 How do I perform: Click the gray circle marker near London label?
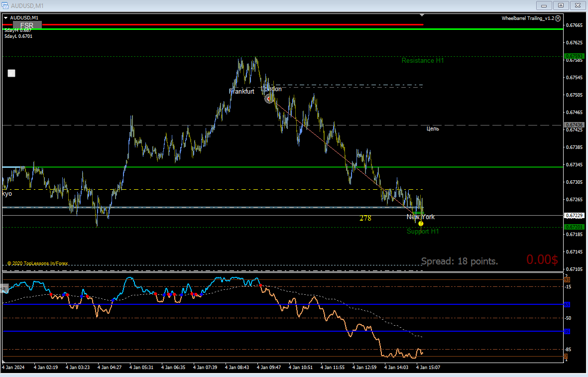pos(269,99)
